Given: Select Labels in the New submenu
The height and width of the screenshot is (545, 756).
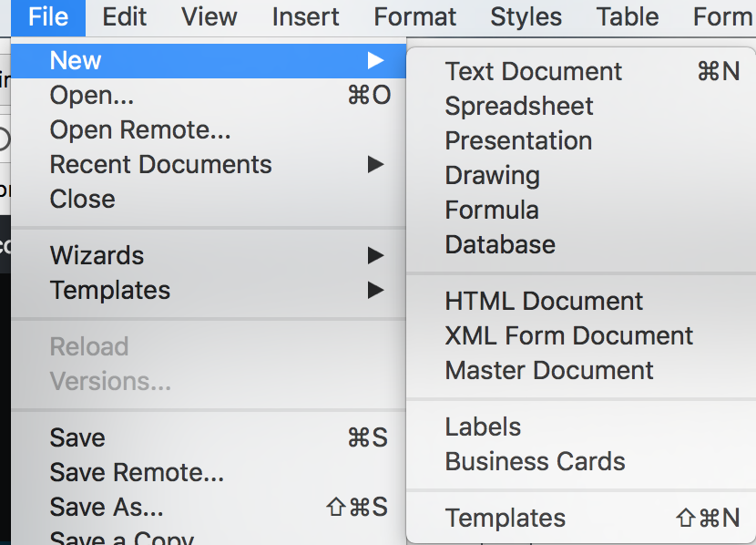Looking at the screenshot, I should (x=581, y=427).
